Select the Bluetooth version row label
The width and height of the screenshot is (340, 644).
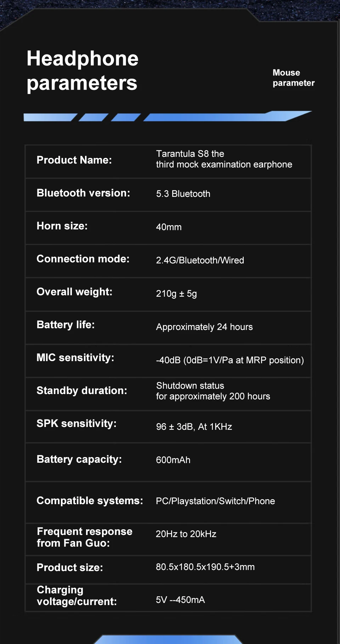(83, 193)
